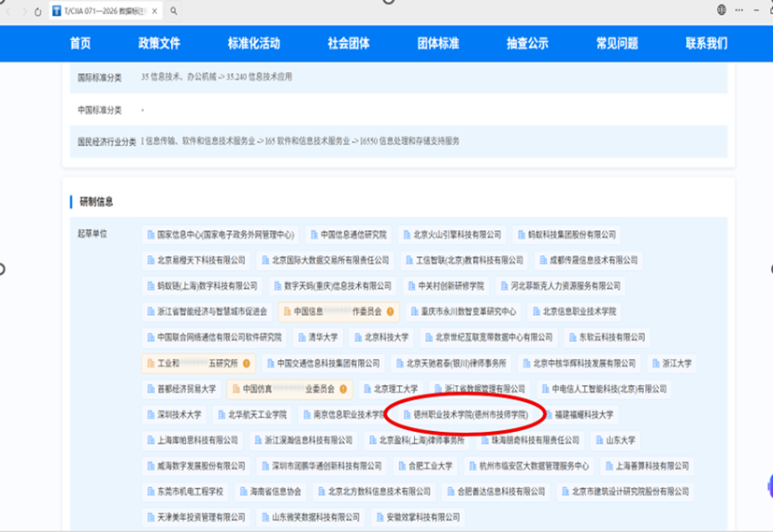The image size is (773, 532).
Task: Open 天津美年投资管理有限公司 entry
Action: tap(196, 517)
